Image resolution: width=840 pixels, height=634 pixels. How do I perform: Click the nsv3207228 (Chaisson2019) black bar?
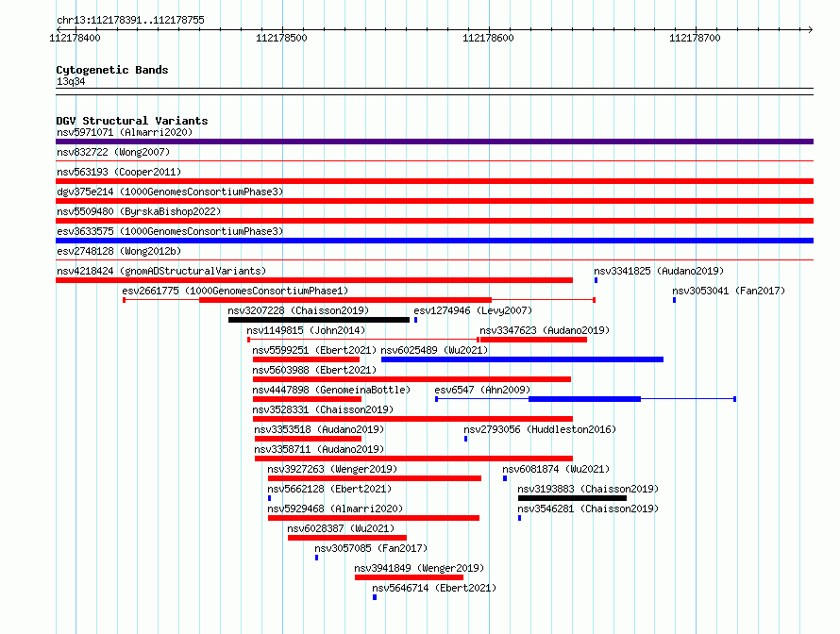319,320
